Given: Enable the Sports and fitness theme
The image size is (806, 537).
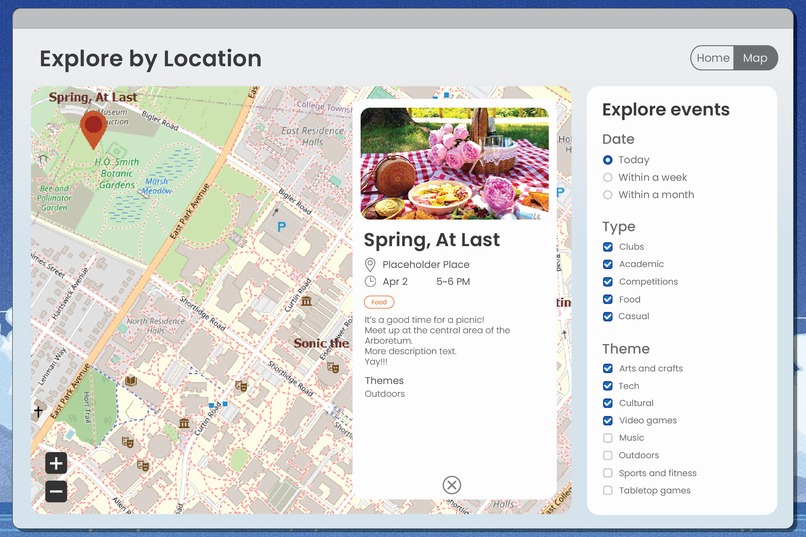Looking at the screenshot, I should tap(608, 473).
